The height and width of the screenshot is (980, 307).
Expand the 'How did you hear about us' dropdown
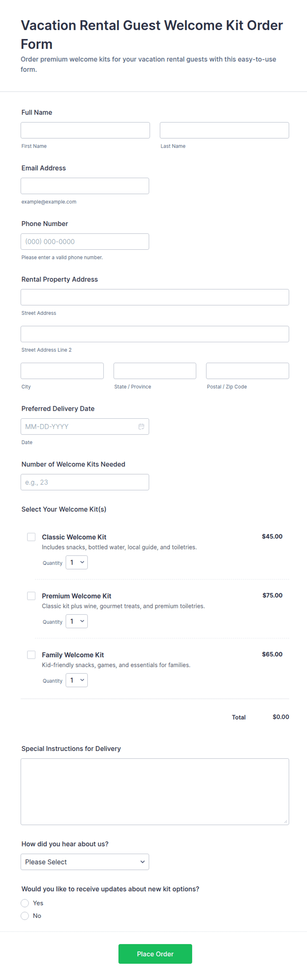[85, 862]
